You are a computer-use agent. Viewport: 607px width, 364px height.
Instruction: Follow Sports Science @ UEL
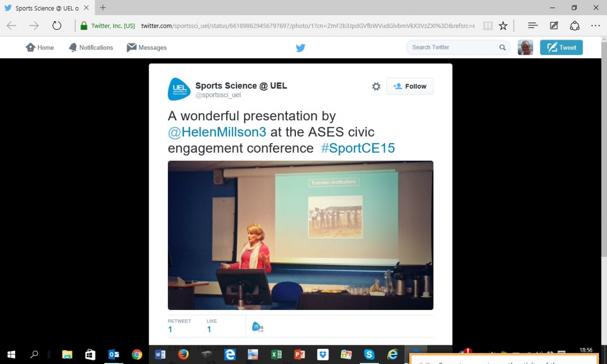(410, 86)
